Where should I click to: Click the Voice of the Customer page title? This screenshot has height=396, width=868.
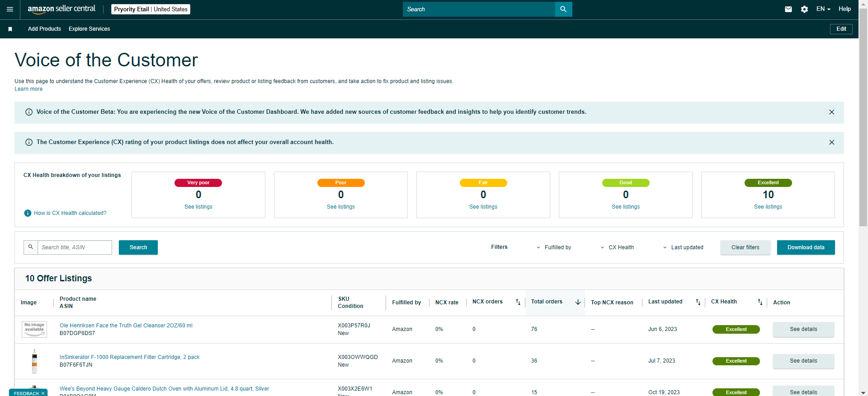tap(106, 60)
